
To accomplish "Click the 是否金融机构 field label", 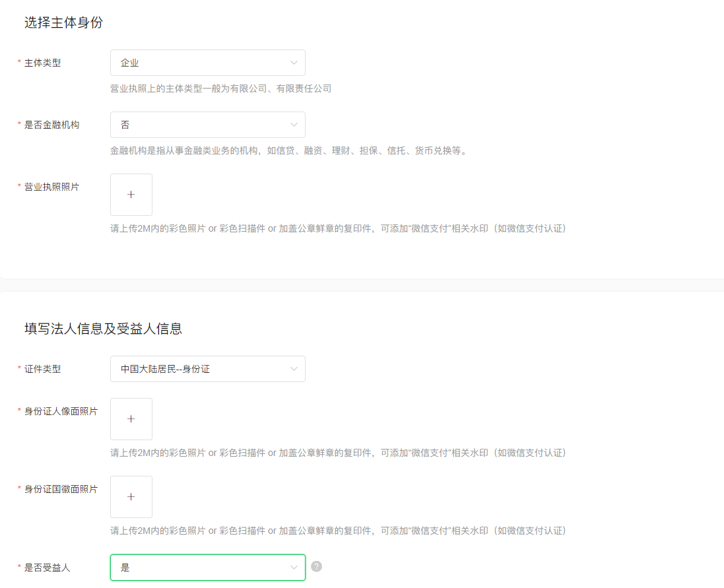I will (x=51, y=125).
